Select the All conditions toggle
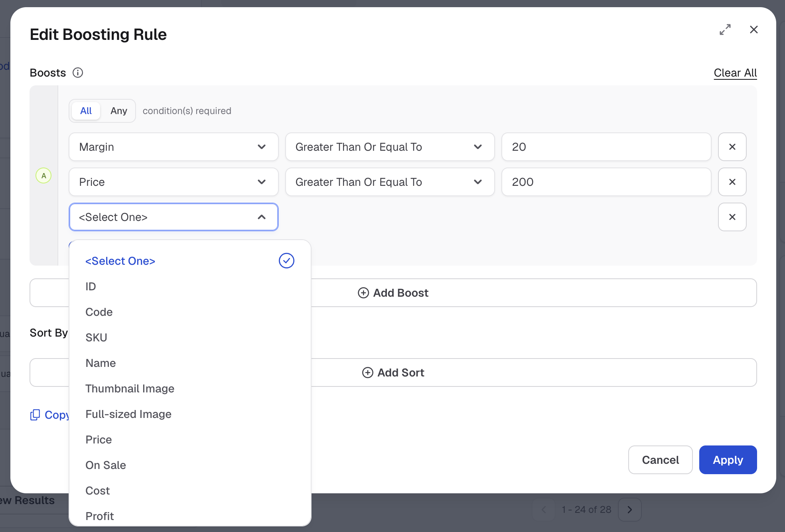785x532 pixels. (x=86, y=111)
